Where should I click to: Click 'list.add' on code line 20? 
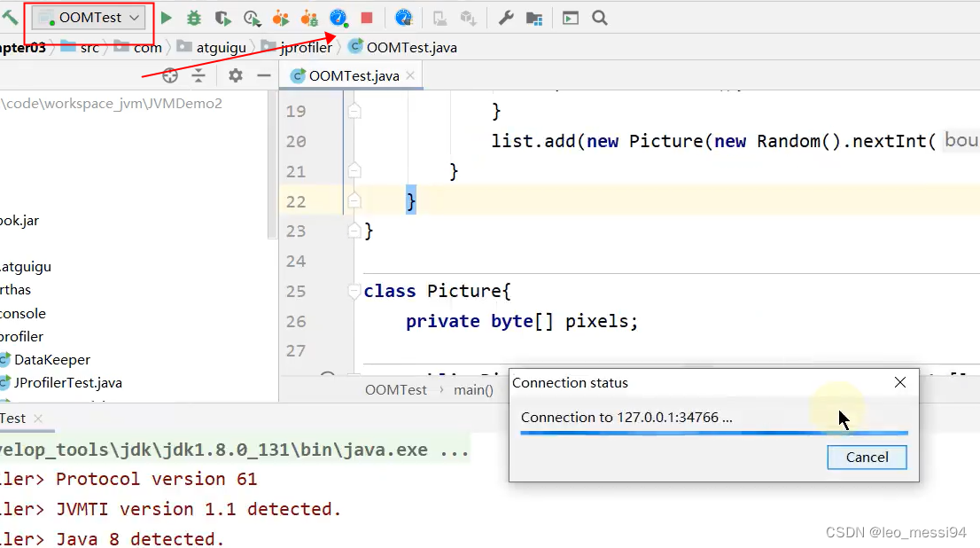(x=533, y=141)
